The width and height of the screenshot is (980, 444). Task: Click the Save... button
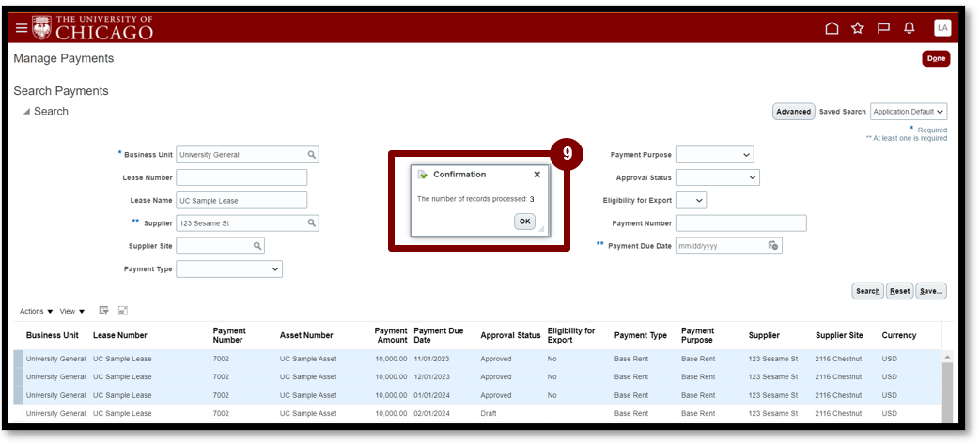(931, 291)
